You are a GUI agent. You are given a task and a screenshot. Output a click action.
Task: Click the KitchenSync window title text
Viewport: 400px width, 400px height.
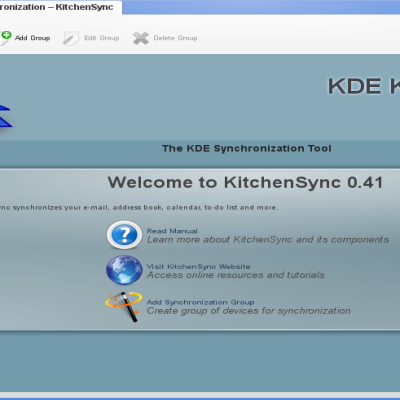(x=57, y=7)
